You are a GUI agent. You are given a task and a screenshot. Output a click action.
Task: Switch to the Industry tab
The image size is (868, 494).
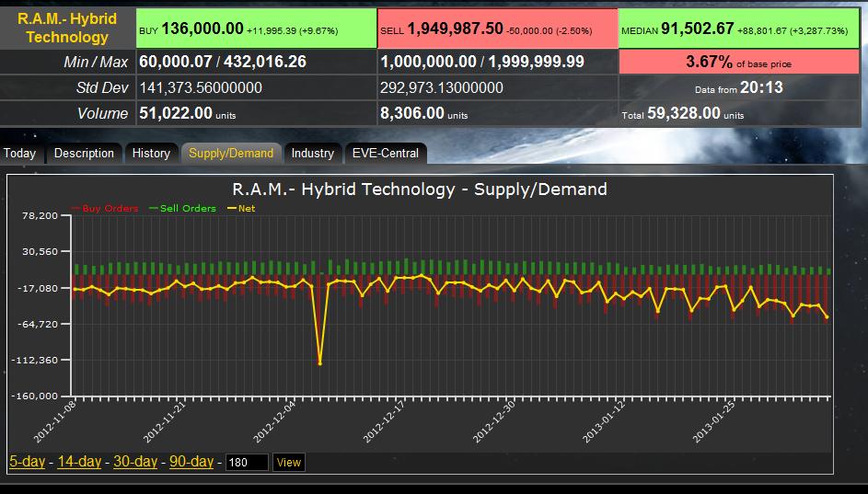point(312,154)
